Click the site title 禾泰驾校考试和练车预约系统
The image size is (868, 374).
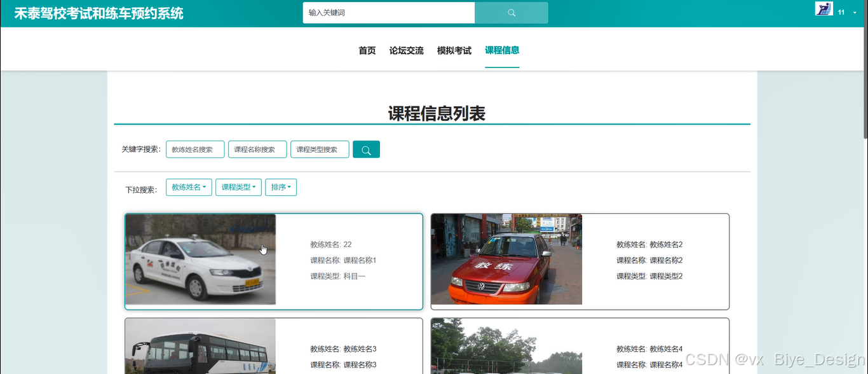99,13
